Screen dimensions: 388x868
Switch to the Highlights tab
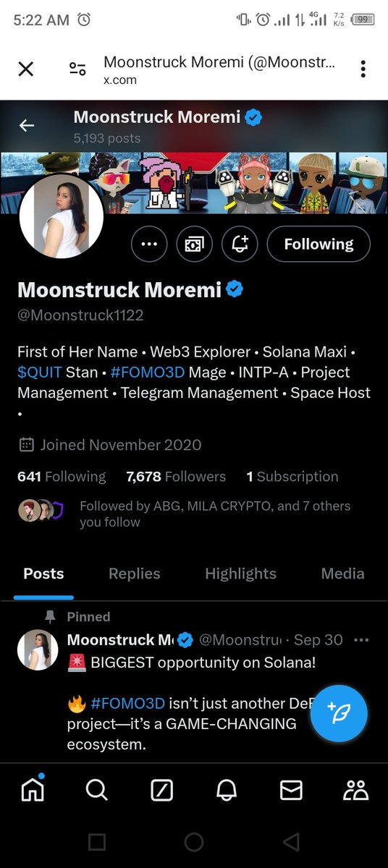[x=240, y=574]
